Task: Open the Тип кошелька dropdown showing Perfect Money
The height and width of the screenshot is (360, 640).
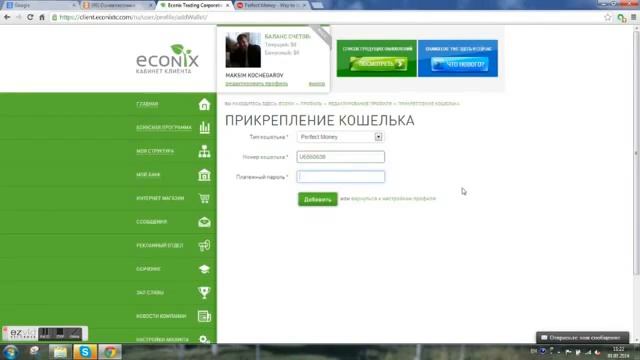Action: [x=340, y=137]
